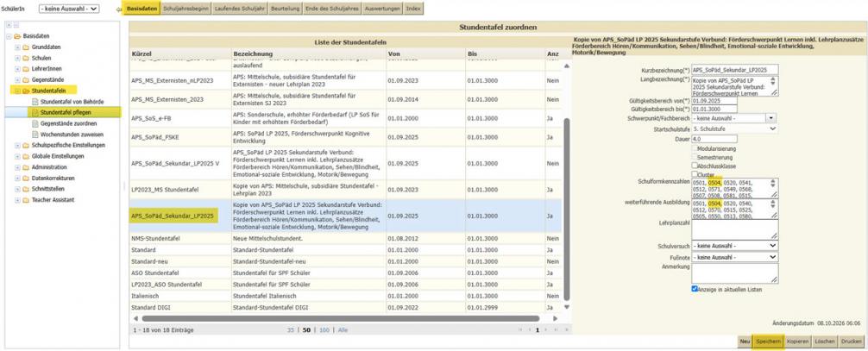Click the Wochenstunden zuweisen document icon

click(x=35, y=135)
